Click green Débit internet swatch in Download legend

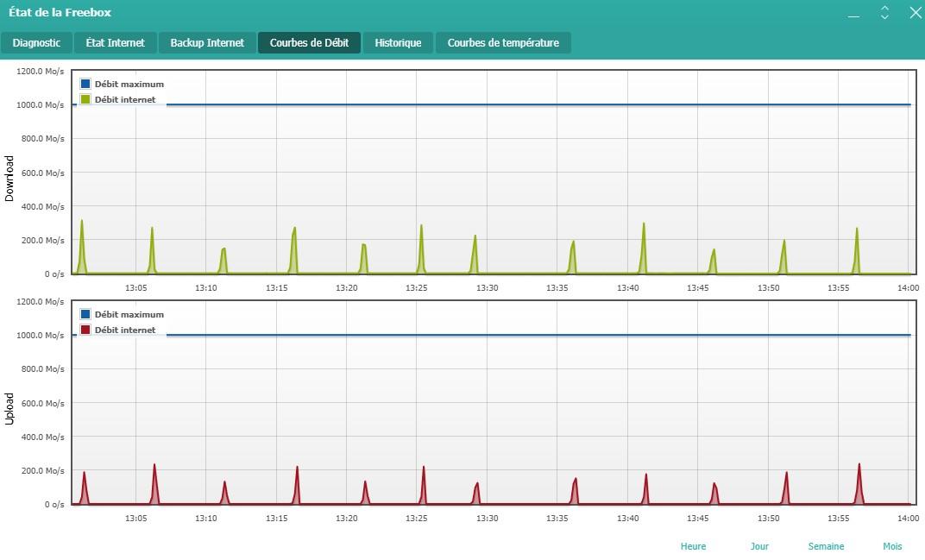point(85,99)
